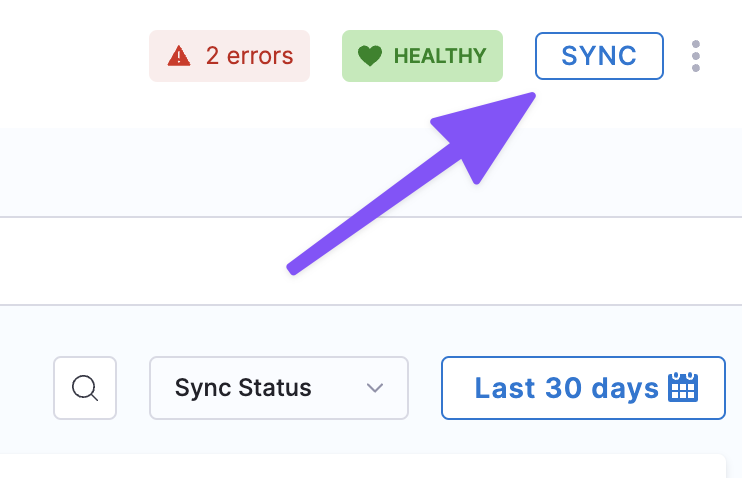Open the three-dot more options menu

696,56
